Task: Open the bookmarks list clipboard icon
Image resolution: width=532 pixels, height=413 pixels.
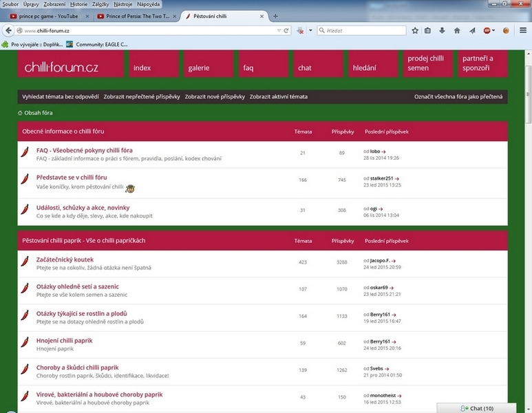Action: (x=428, y=30)
